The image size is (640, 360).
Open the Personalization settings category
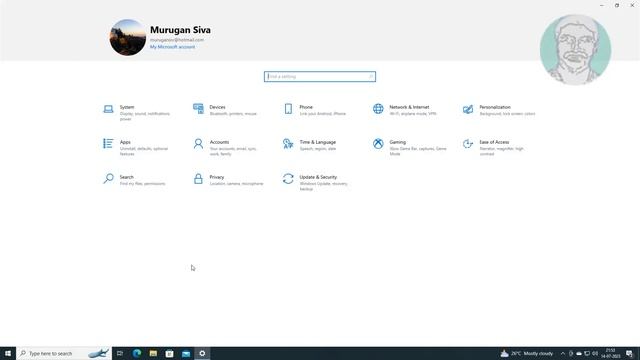(499, 110)
